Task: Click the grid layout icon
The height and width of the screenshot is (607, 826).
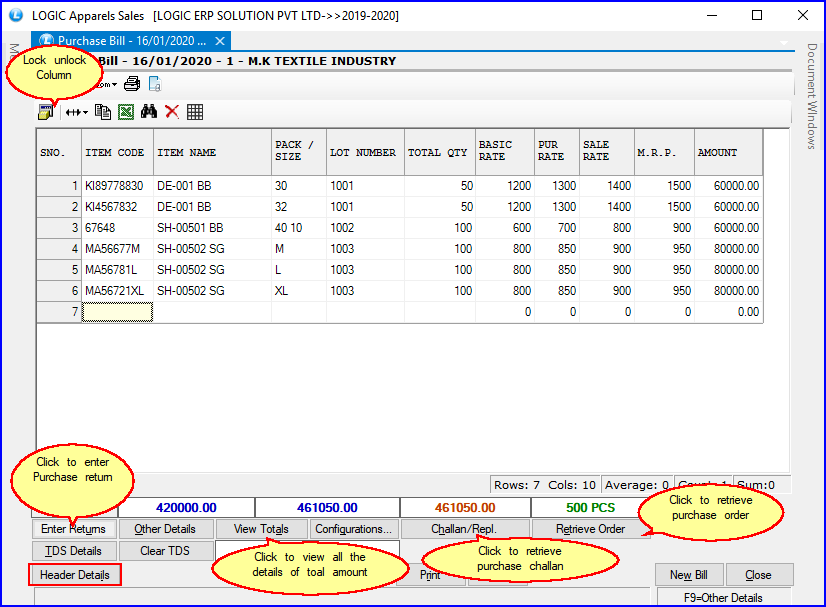Action: tap(195, 112)
